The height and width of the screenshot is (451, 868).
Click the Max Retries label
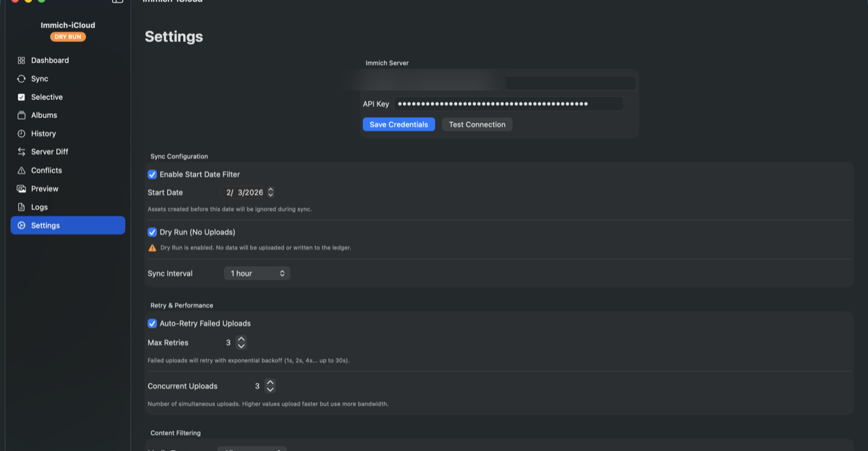click(x=168, y=342)
